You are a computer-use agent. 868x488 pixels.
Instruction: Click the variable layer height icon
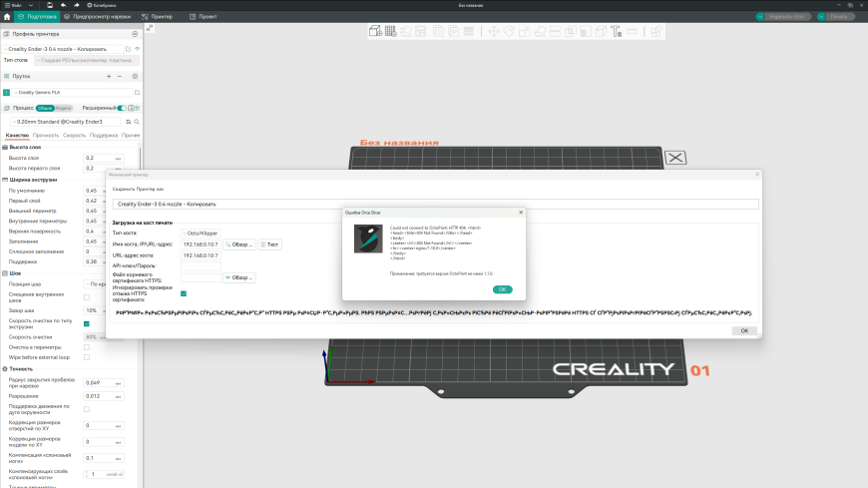point(469,32)
